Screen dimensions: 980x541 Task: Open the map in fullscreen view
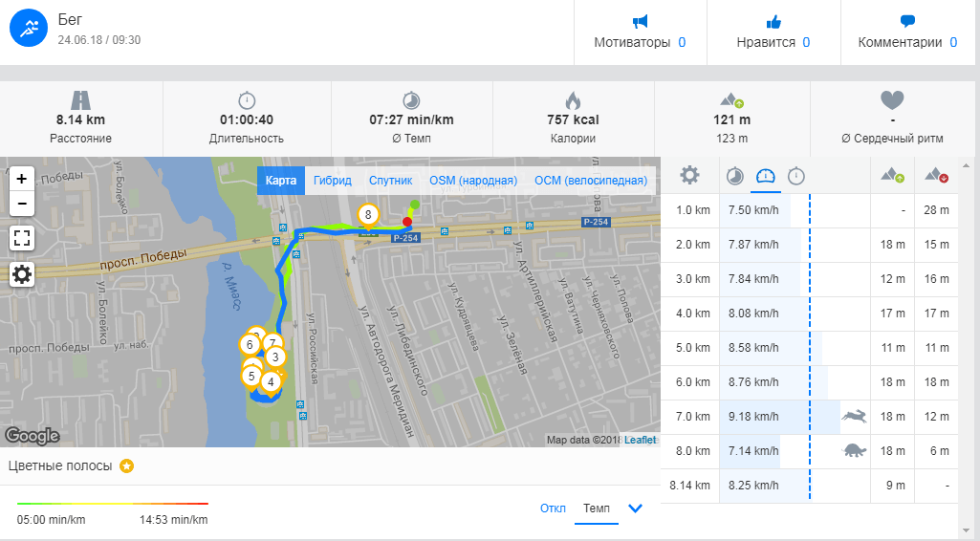point(22,238)
